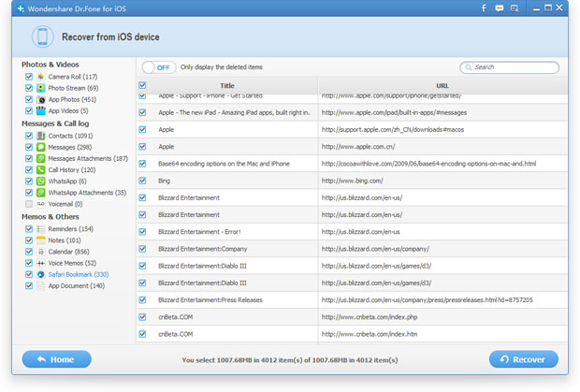Click the Photo Stream icon
The width and height of the screenshot is (580, 392).
40,88
